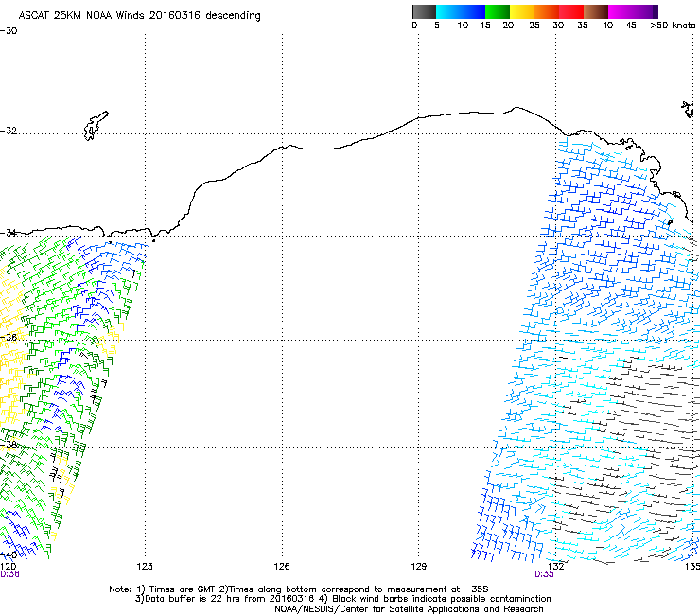This screenshot has height=615, width=700.
Task: Click the '-30' latitude label on the left edge
Action: click(x=9, y=31)
